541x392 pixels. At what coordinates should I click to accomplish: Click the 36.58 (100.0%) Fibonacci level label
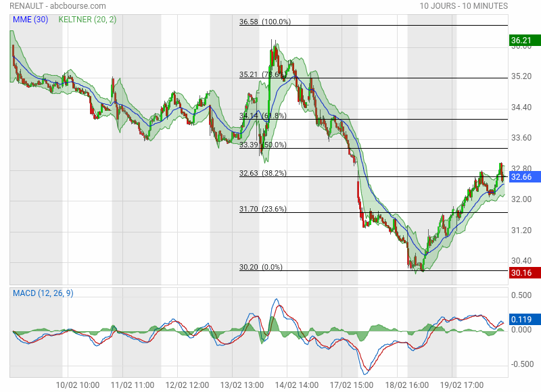[x=265, y=22]
